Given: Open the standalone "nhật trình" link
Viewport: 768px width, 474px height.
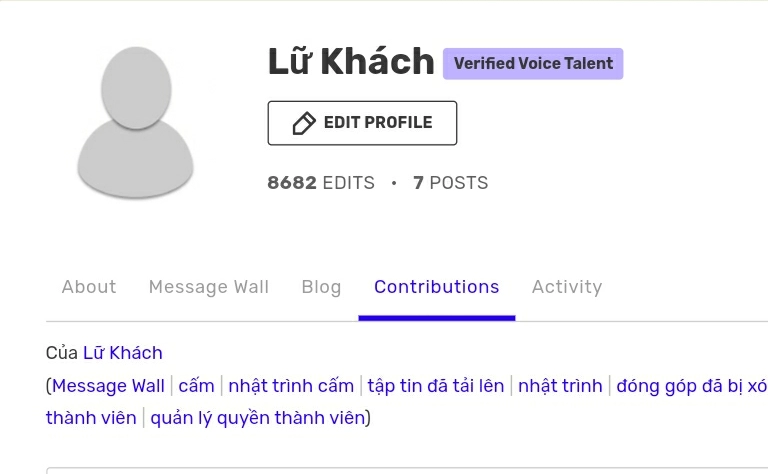Looking at the screenshot, I should [560, 386].
